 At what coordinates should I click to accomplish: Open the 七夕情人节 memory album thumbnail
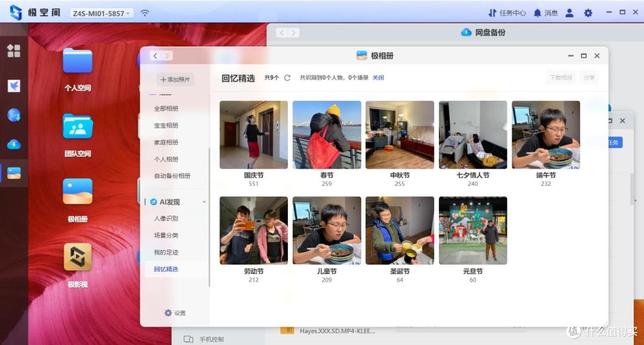coord(473,135)
